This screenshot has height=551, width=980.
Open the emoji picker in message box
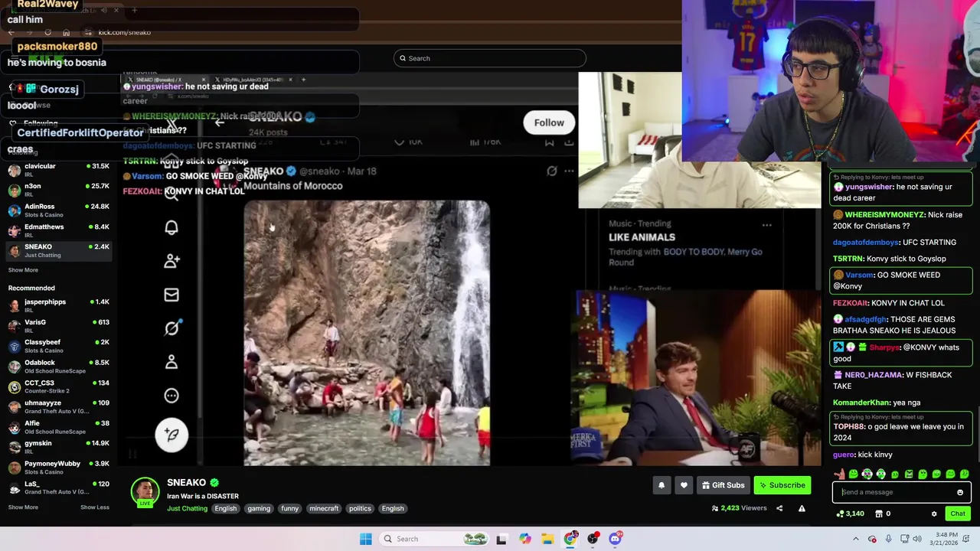pyautogui.click(x=960, y=493)
